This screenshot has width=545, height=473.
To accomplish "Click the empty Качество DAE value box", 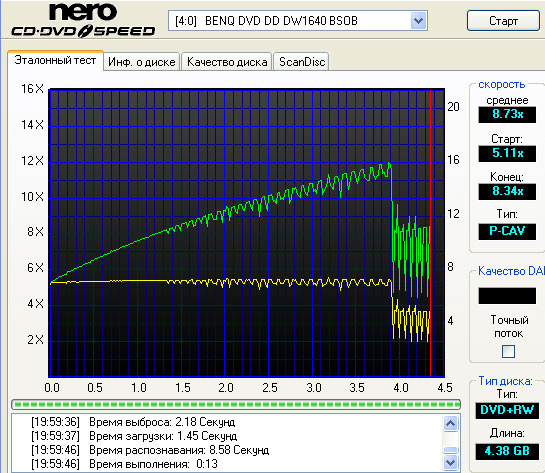I will (x=507, y=295).
